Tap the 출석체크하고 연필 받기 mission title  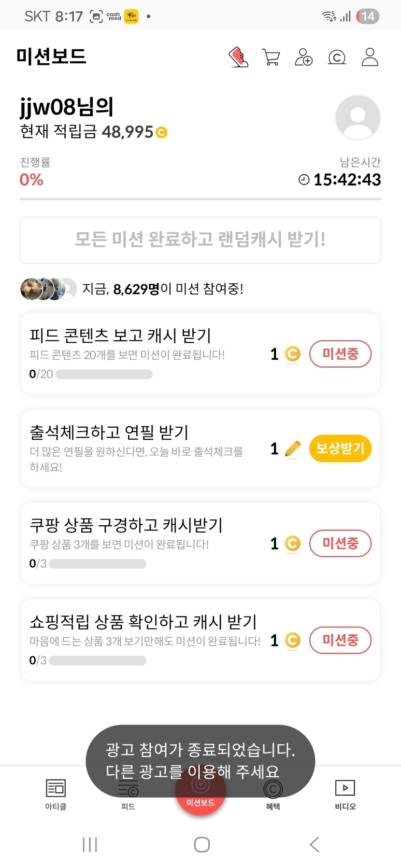click(109, 432)
